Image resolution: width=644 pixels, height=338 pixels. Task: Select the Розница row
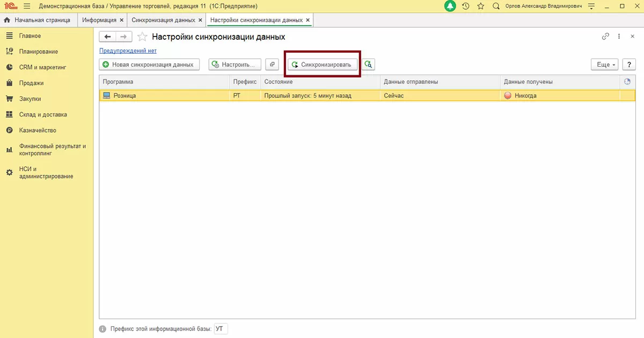click(x=367, y=96)
